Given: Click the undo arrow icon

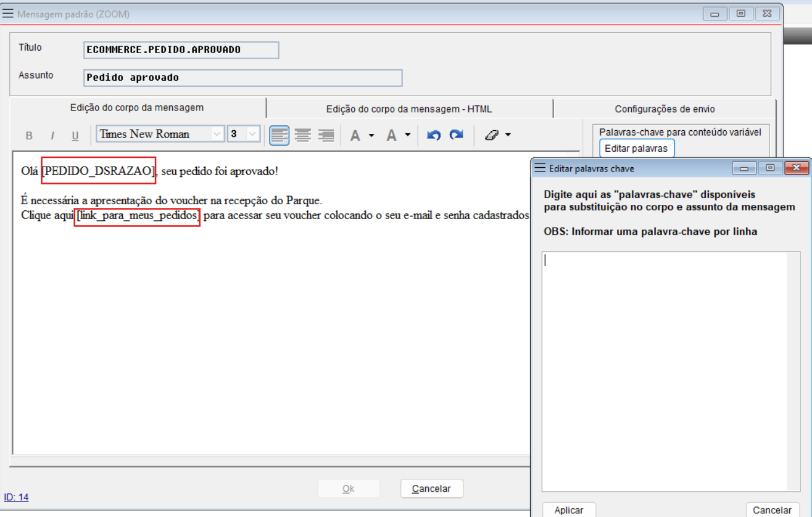Looking at the screenshot, I should (x=434, y=135).
